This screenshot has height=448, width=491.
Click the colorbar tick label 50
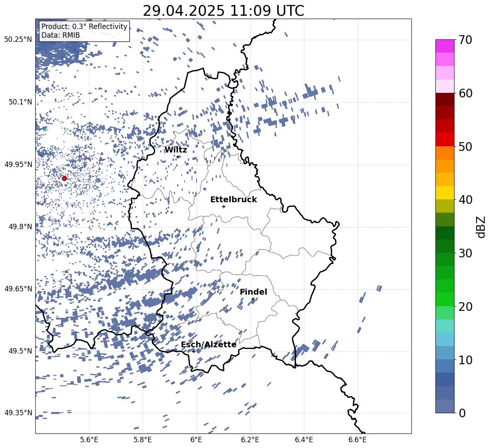click(x=465, y=146)
